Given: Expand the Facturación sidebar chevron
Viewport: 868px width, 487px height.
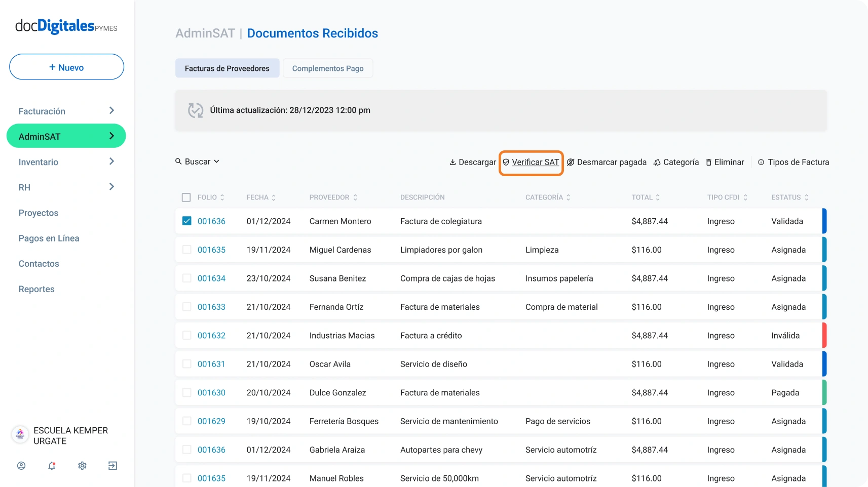Looking at the screenshot, I should click(112, 110).
